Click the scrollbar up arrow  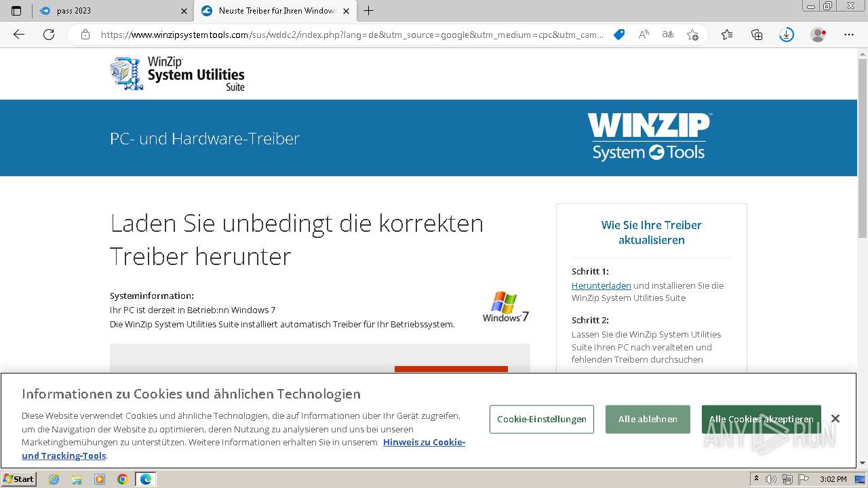862,52
